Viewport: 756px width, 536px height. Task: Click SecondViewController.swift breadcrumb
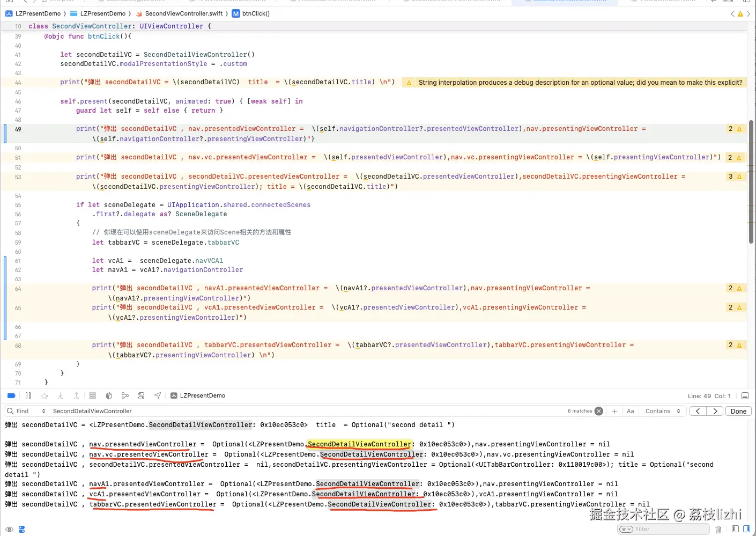coord(179,13)
